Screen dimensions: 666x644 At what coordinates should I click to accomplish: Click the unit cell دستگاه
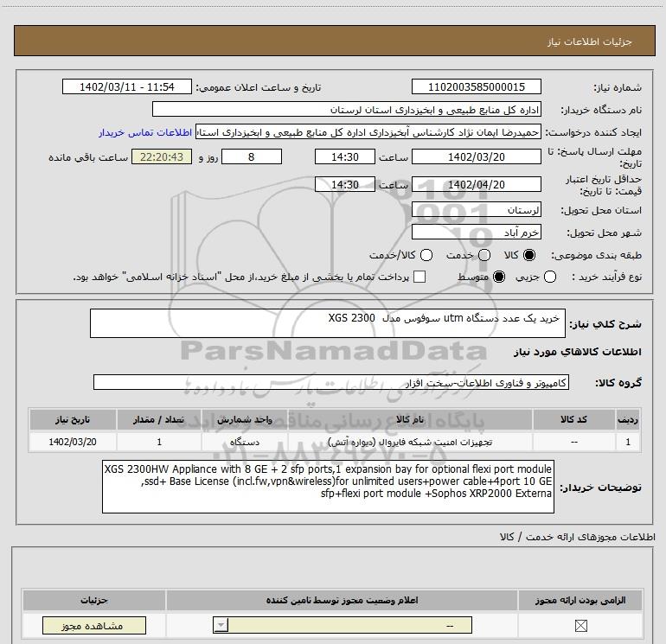[245, 442]
